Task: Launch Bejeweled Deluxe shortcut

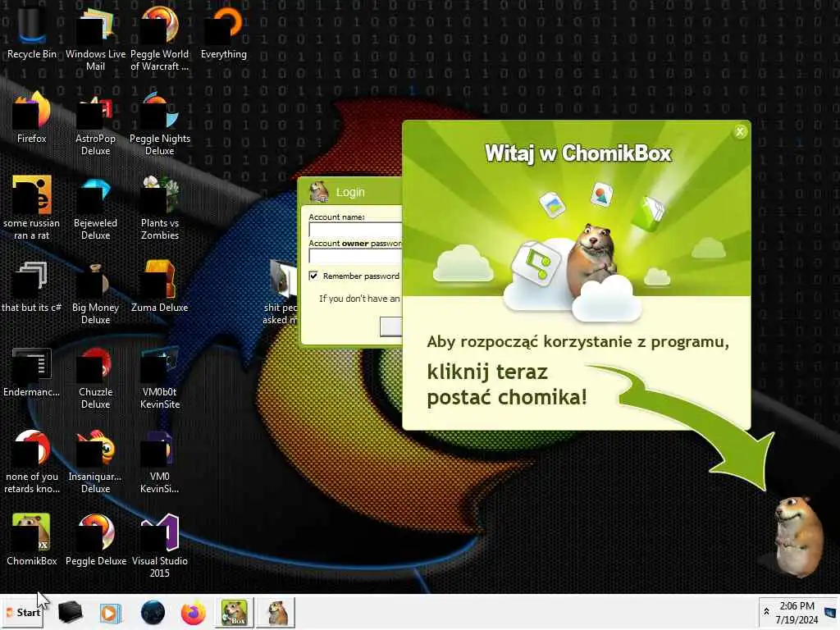Action: tap(95, 208)
